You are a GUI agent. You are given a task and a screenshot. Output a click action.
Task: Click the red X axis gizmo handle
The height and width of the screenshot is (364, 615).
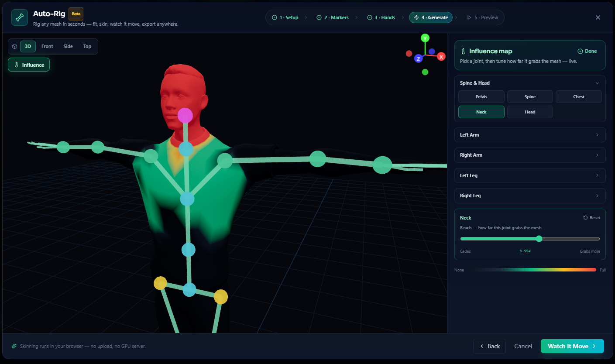click(x=441, y=57)
